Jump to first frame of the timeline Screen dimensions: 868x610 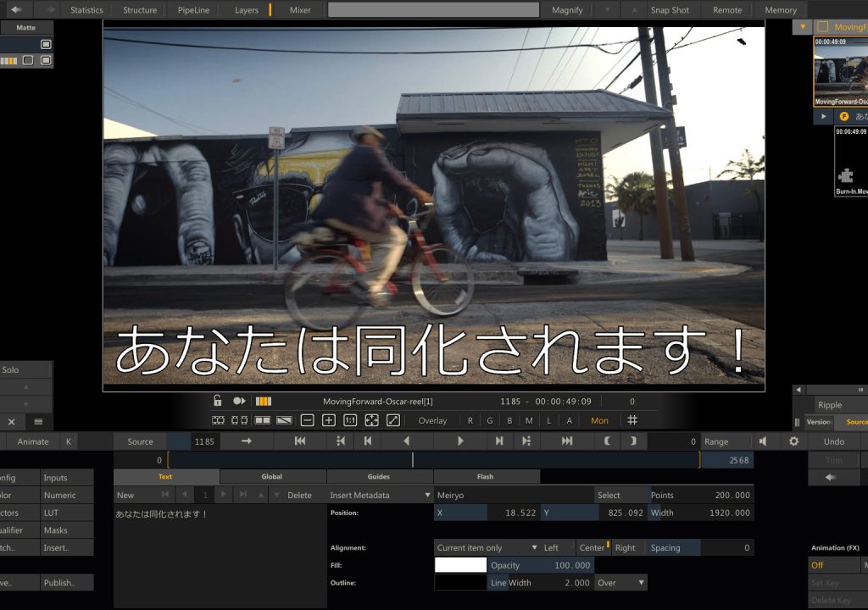[x=300, y=441]
